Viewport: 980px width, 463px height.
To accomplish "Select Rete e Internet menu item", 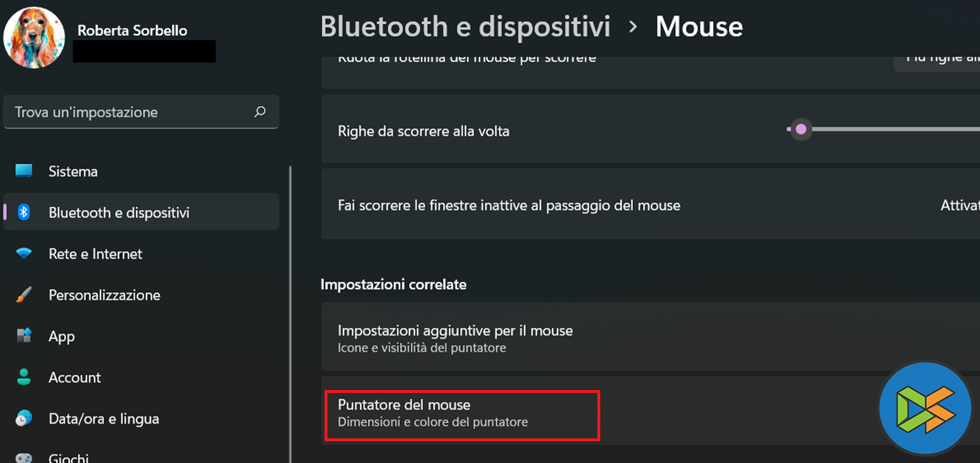I will click(95, 254).
